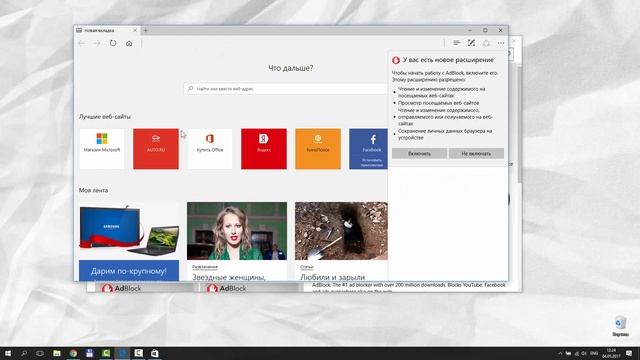
Task: Open volume control in system tray
Action: tap(584, 353)
